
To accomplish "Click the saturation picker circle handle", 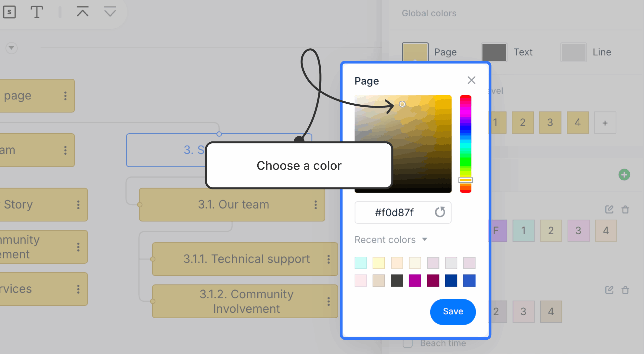I will click(402, 104).
